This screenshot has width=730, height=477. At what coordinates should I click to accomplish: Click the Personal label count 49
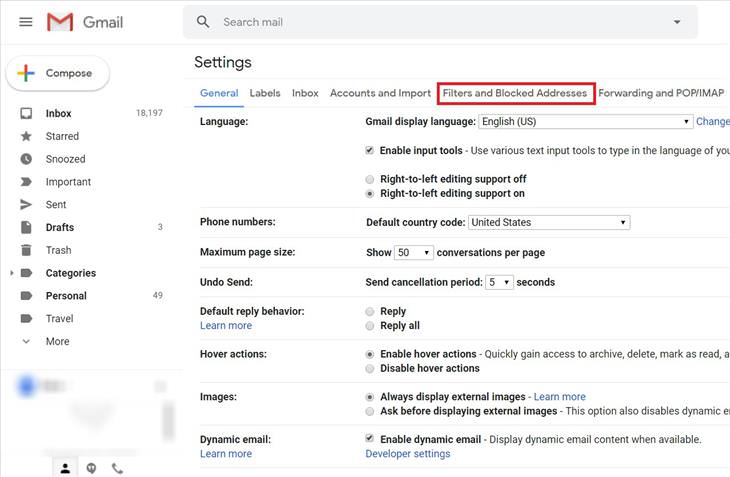click(158, 296)
